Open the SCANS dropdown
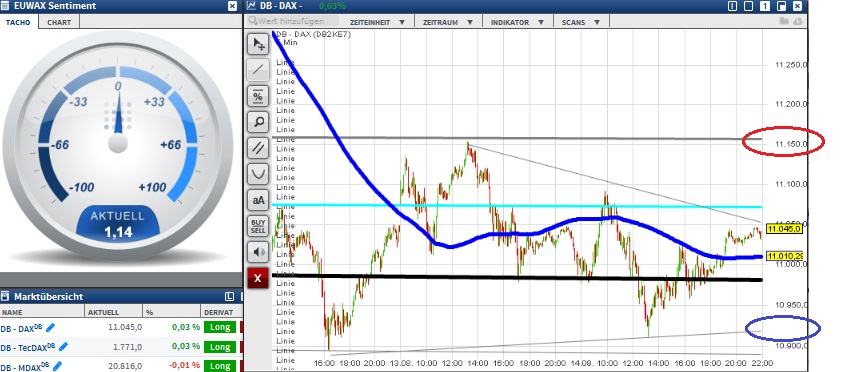This screenshot has height=372, width=850. click(x=581, y=22)
